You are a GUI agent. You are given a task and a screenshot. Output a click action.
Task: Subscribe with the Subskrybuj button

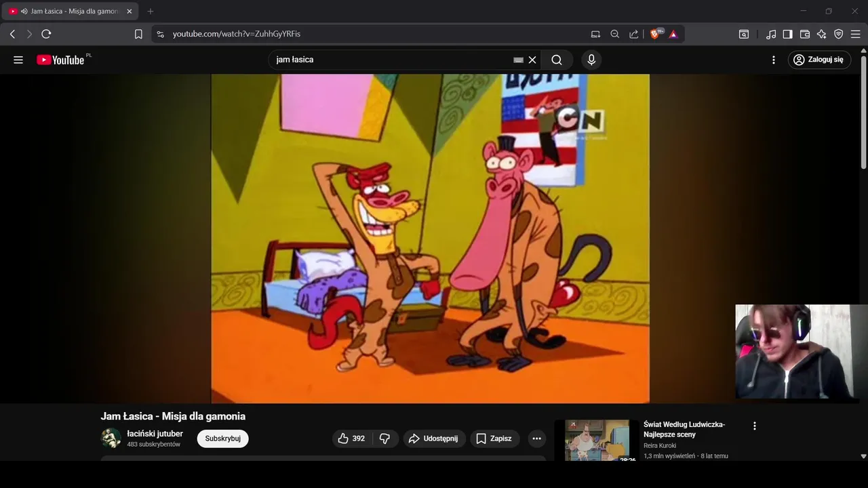tap(223, 439)
